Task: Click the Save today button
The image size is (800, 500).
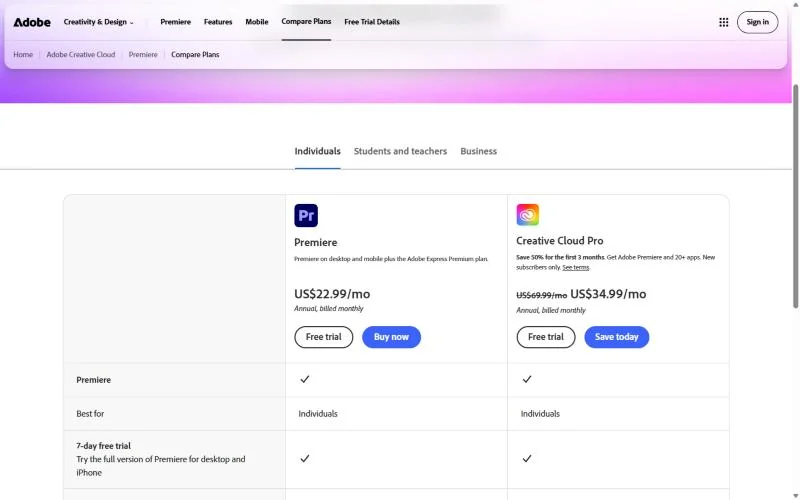Action: click(616, 337)
